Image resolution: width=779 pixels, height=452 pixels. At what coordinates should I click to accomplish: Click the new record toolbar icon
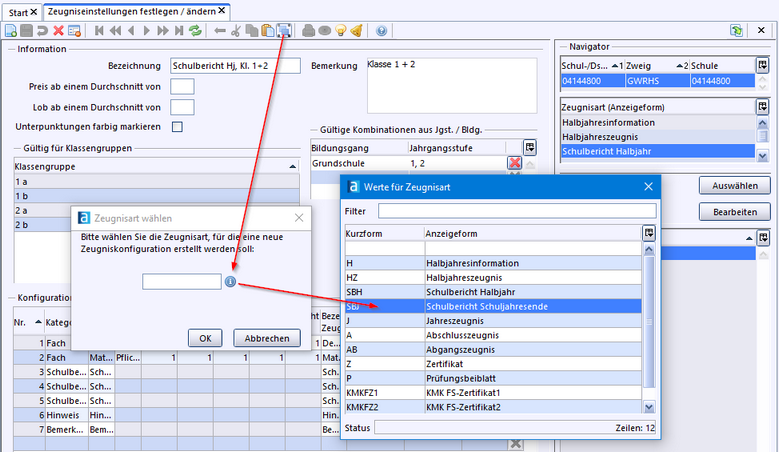(10, 31)
